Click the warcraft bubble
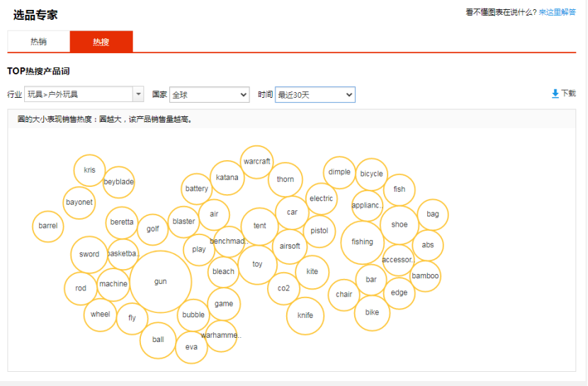 (256, 161)
